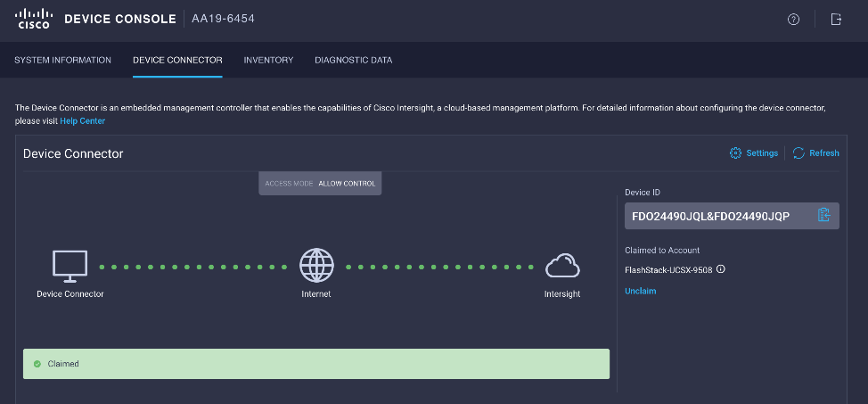This screenshot has width=868, height=404.
Task: Click the Refresh circular arrows icon
Action: (x=798, y=153)
